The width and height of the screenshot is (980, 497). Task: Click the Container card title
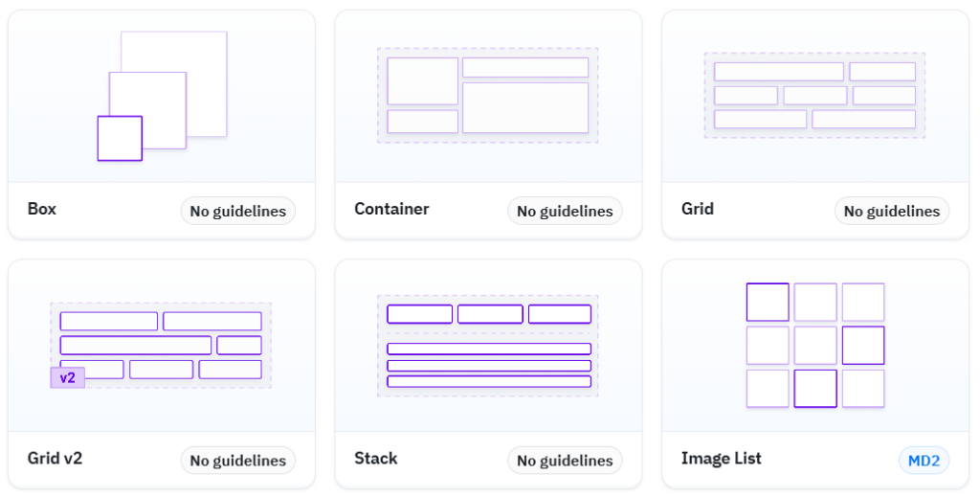tap(391, 209)
